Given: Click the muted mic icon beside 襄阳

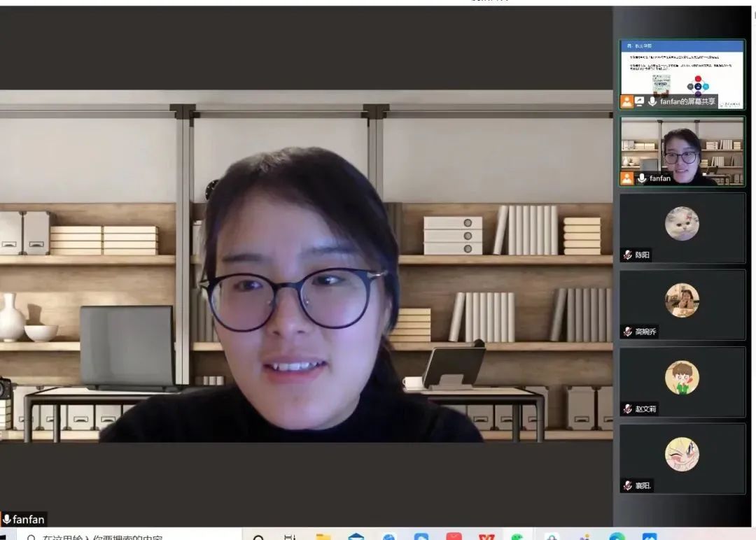Looking at the screenshot, I should [628, 485].
